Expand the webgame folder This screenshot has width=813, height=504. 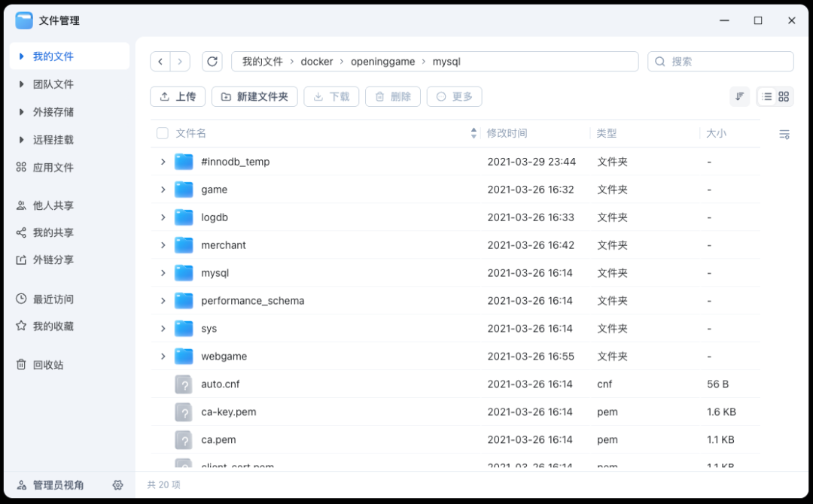click(x=163, y=356)
